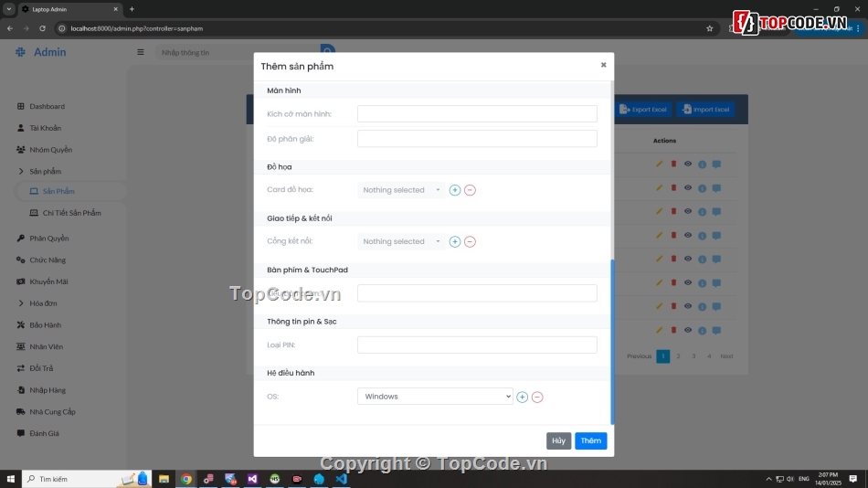Click the first row's info icon
868x488 pixels.
pos(702,164)
